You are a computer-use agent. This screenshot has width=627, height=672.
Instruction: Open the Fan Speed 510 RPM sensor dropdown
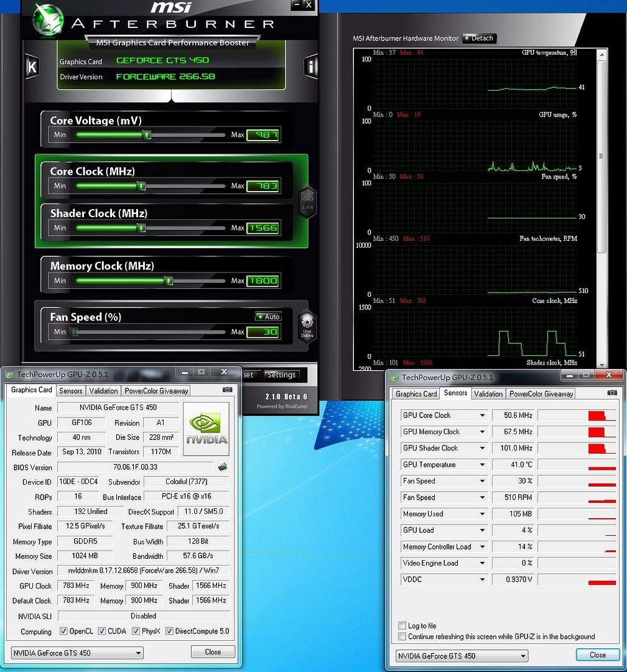482,497
